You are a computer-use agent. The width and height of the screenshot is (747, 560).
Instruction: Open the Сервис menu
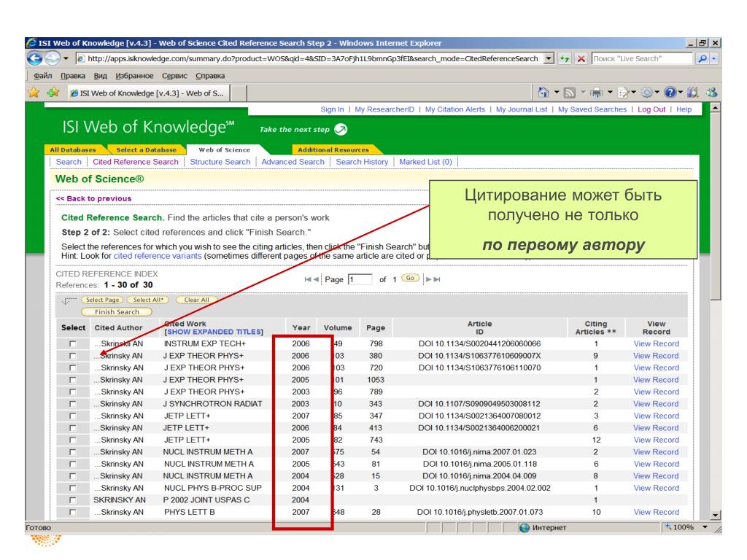tap(174, 76)
